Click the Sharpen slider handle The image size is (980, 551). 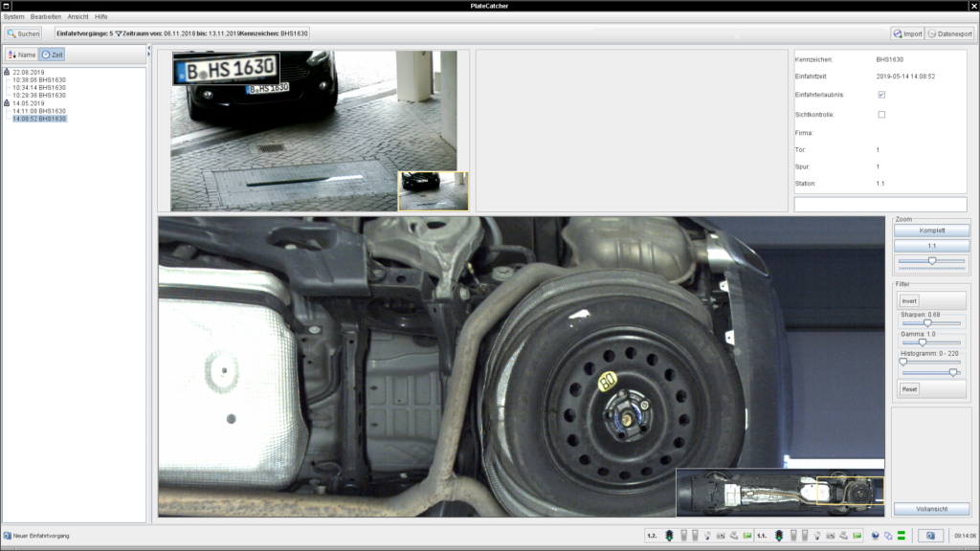tap(927, 323)
